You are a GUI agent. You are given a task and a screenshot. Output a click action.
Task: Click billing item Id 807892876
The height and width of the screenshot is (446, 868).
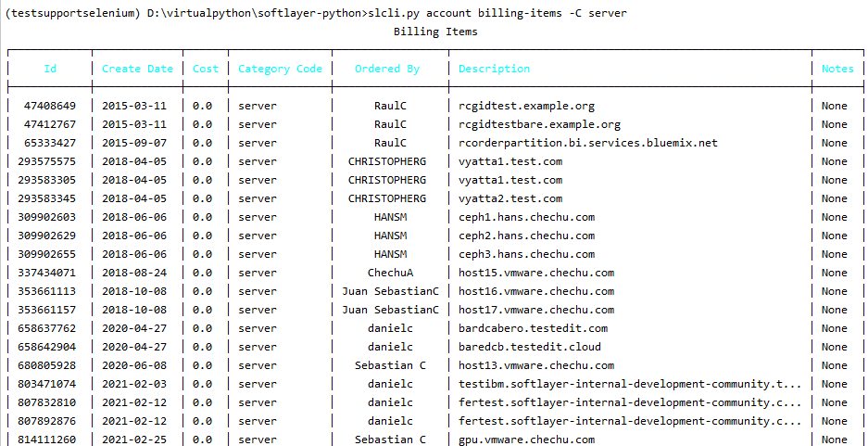(x=47, y=421)
